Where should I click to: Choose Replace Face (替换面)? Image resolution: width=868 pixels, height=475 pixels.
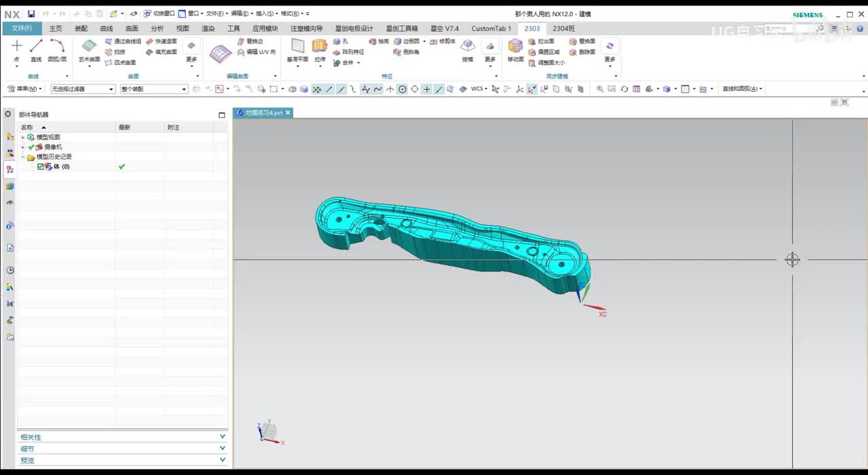tap(583, 41)
